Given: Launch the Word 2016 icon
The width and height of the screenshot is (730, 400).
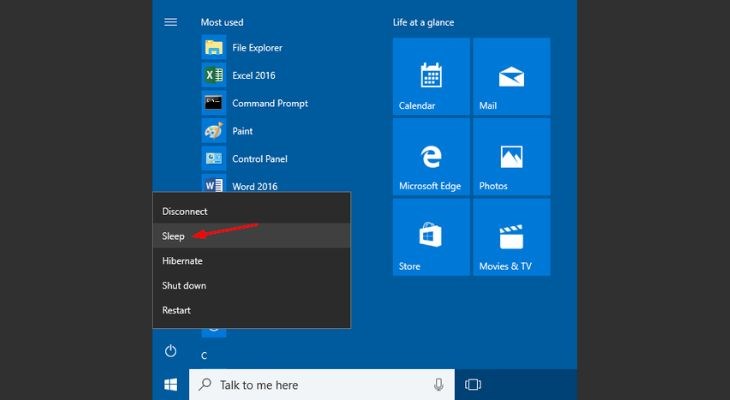Looking at the screenshot, I should coord(214,183).
